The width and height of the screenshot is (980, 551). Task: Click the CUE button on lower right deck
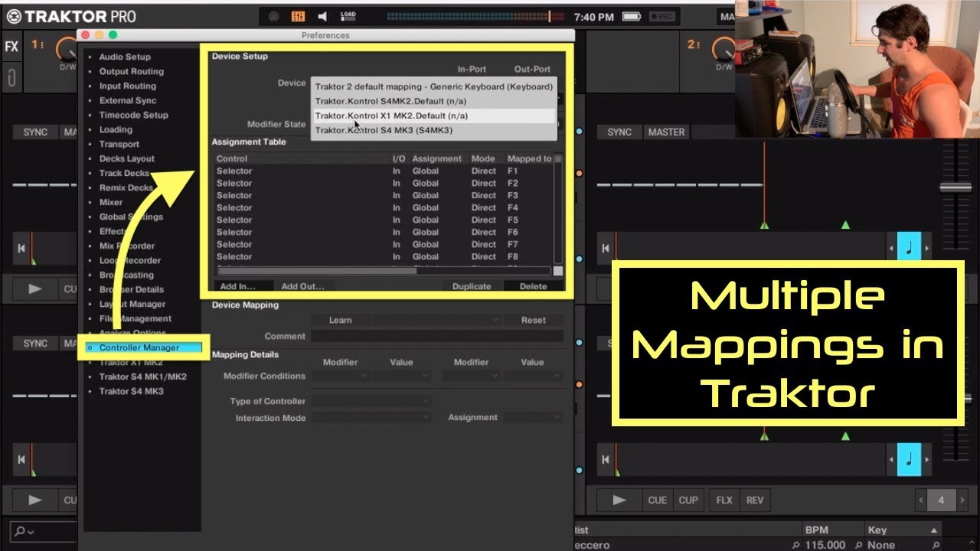pos(658,500)
